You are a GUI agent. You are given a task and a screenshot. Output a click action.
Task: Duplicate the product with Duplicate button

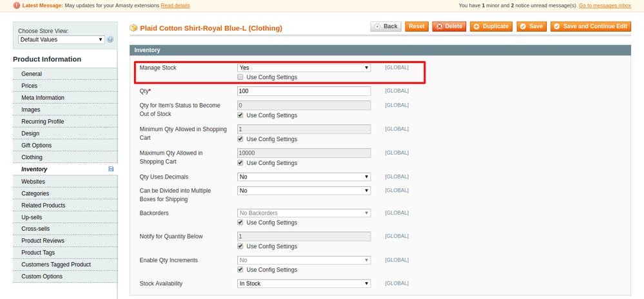tap(491, 26)
